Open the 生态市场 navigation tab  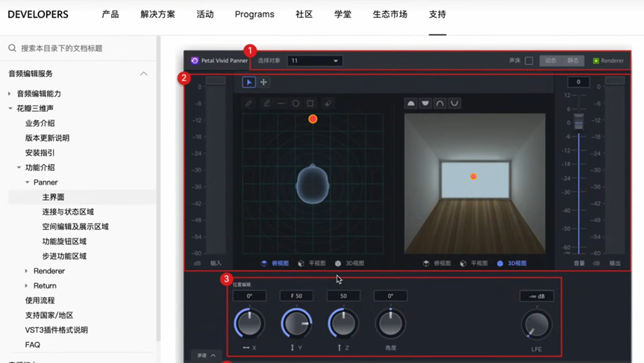tap(390, 14)
